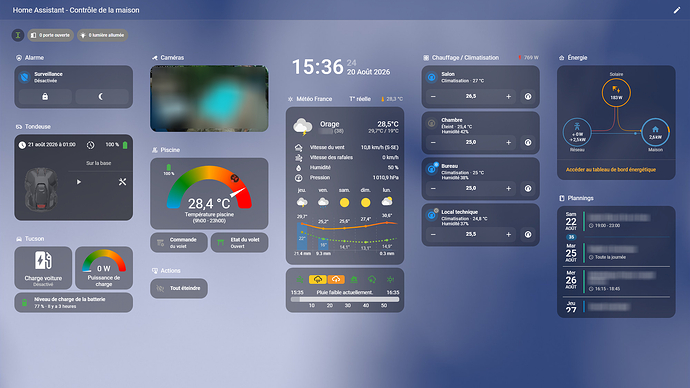Click the T° réelle 28,3 °C reading
The height and width of the screenshot is (388, 690).
tap(392, 99)
